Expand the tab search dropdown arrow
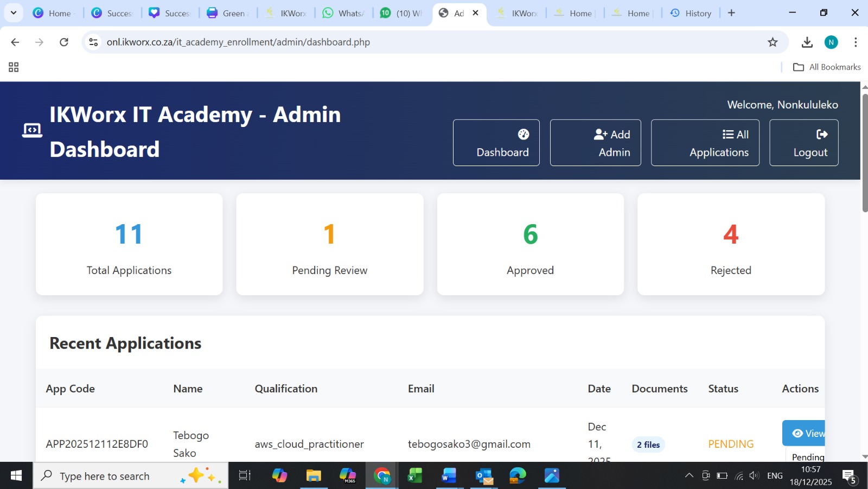The height and width of the screenshot is (489, 868). coord(14,13)
